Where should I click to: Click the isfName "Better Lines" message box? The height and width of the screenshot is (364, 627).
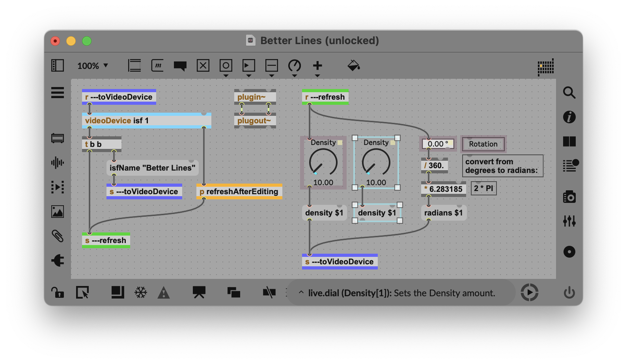coord(152,168)
